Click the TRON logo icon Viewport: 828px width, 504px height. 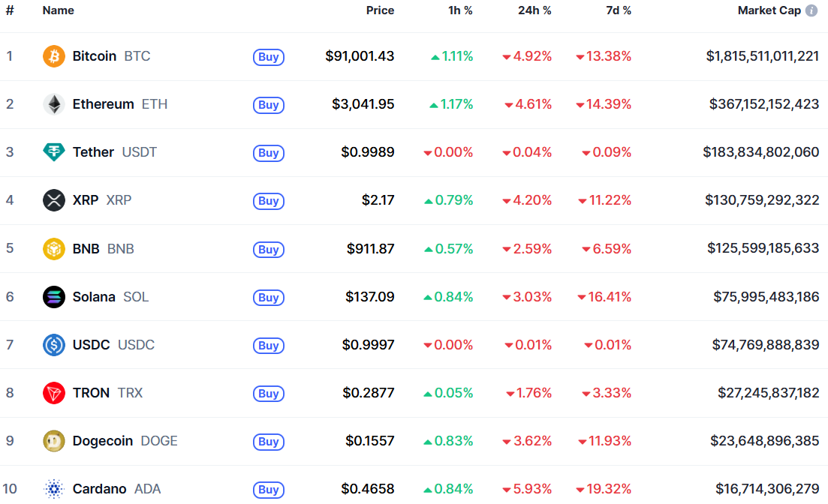[54, 393]
